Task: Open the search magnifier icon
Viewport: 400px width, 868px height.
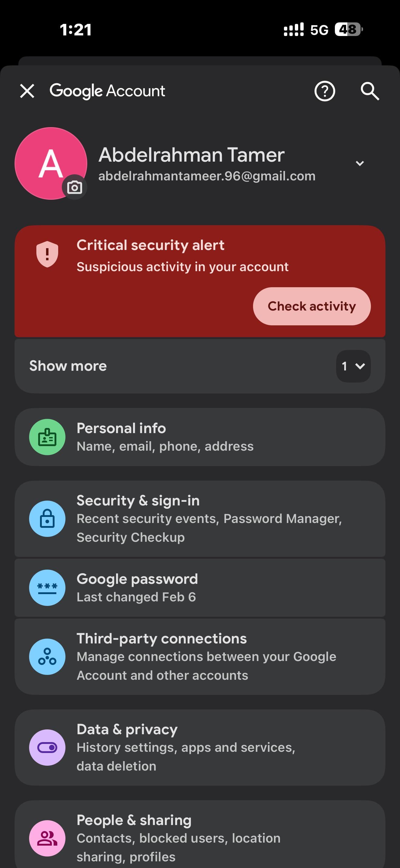Action: 370,91
